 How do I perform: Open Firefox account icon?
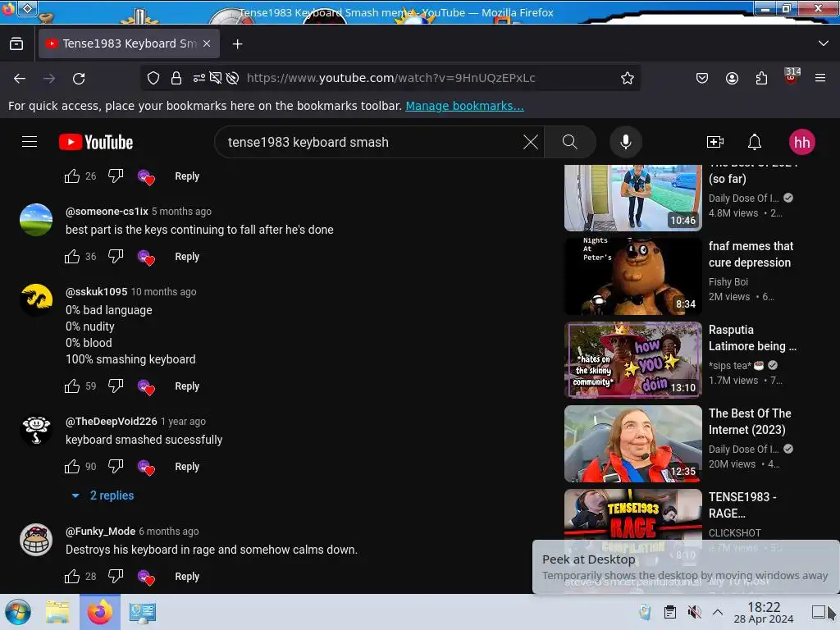(732, 78)
